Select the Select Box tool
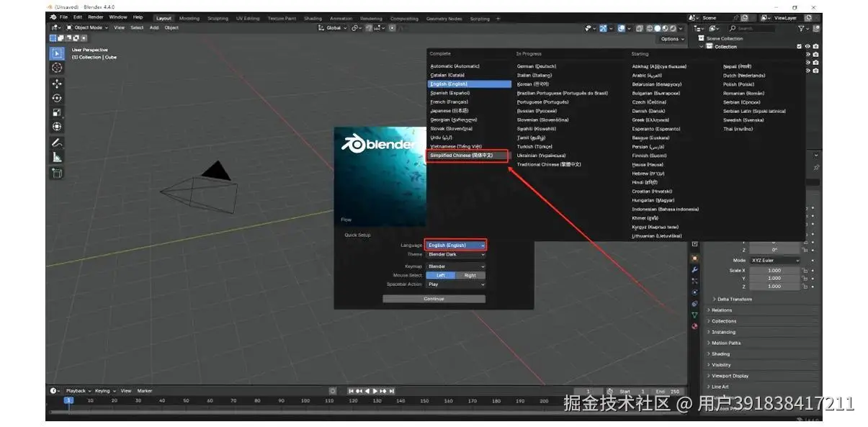The height and width of the screenshot is (427, 868). pyautogui.click(x=57, y=53)
